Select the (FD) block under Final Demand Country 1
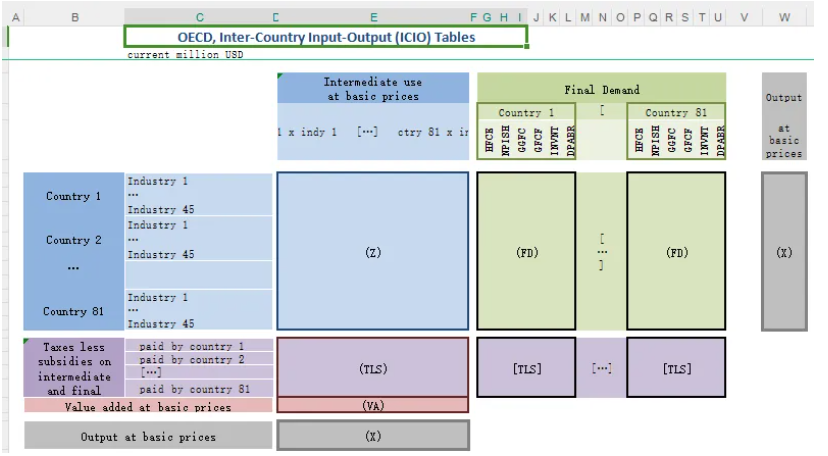The width and height of the screenshot is (828, 456). coord(526,251)
